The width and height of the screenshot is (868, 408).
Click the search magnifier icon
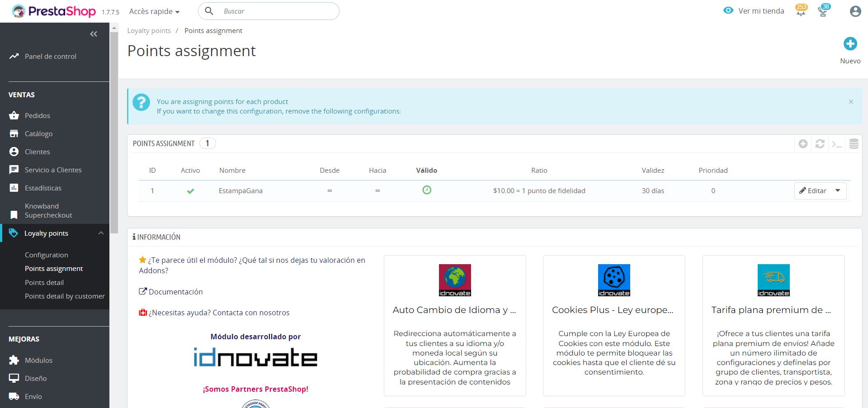tap(209, 11)
